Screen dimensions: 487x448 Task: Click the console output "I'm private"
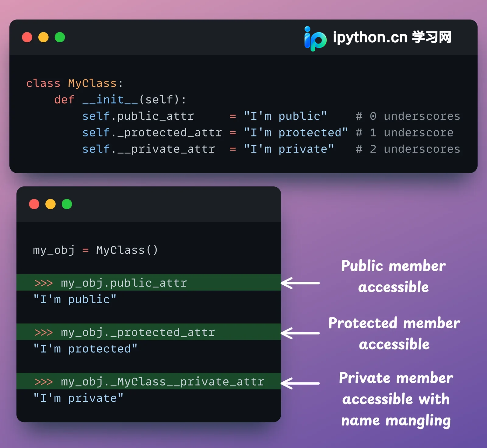[x=78, y=398]
